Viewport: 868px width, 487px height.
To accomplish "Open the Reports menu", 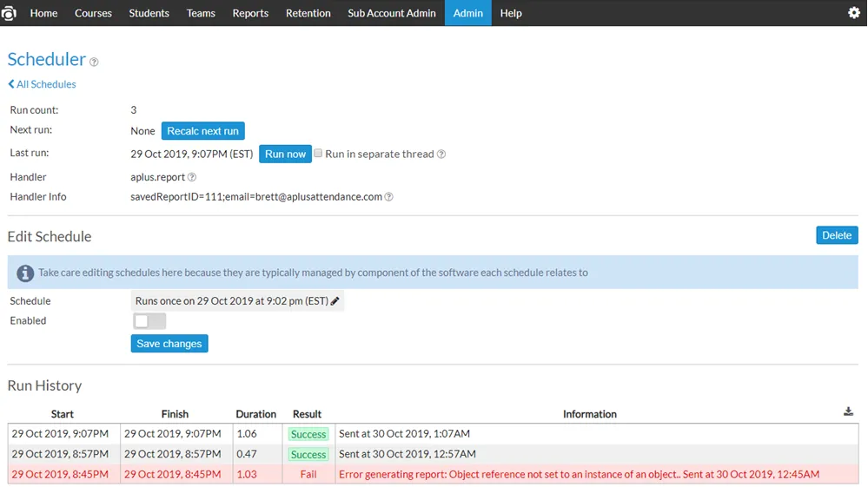I will click(x=250, y=13).
